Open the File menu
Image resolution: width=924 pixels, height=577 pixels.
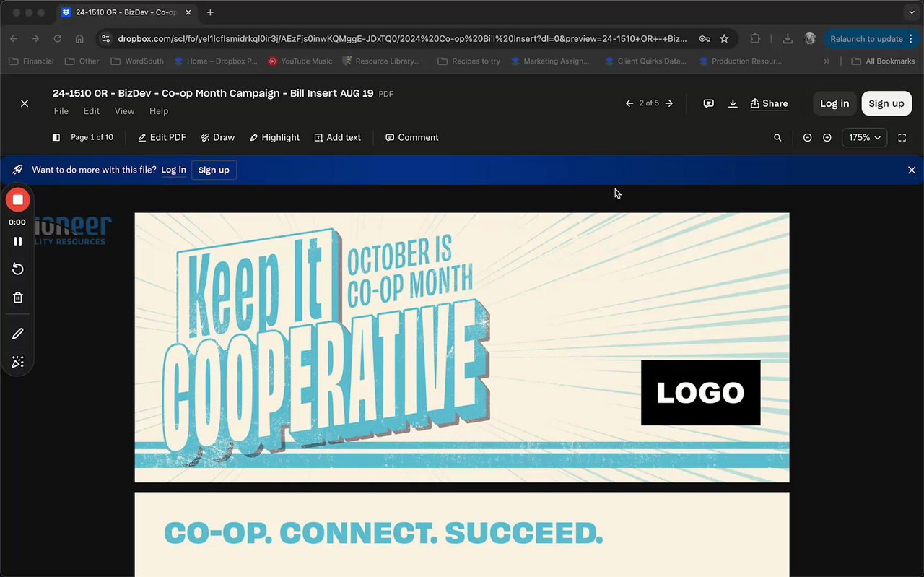[x=61, y=111]
